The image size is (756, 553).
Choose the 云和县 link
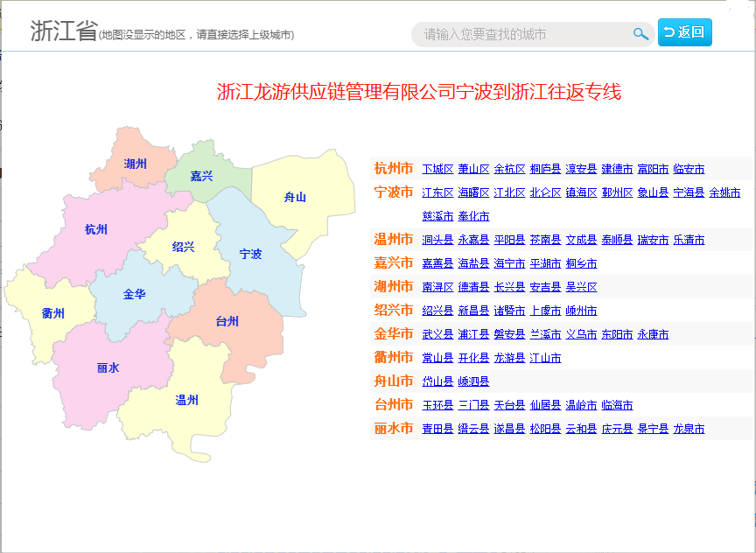(x=581, y=429)
